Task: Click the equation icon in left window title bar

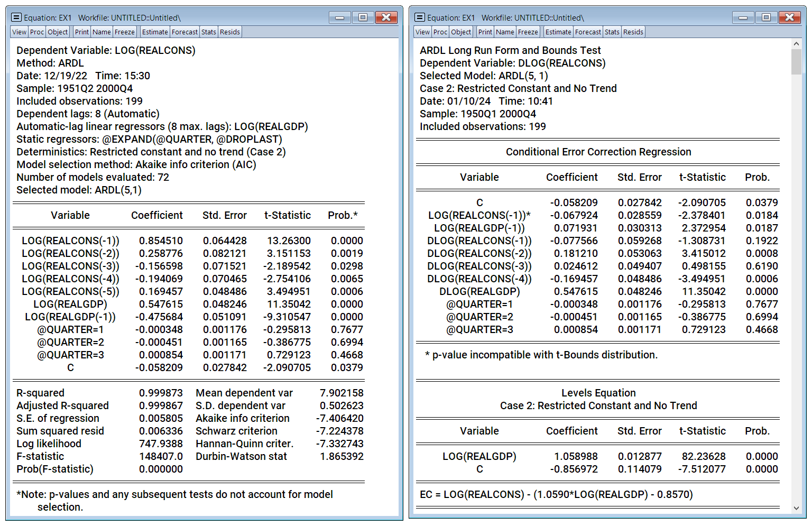Action: point(16,17)
